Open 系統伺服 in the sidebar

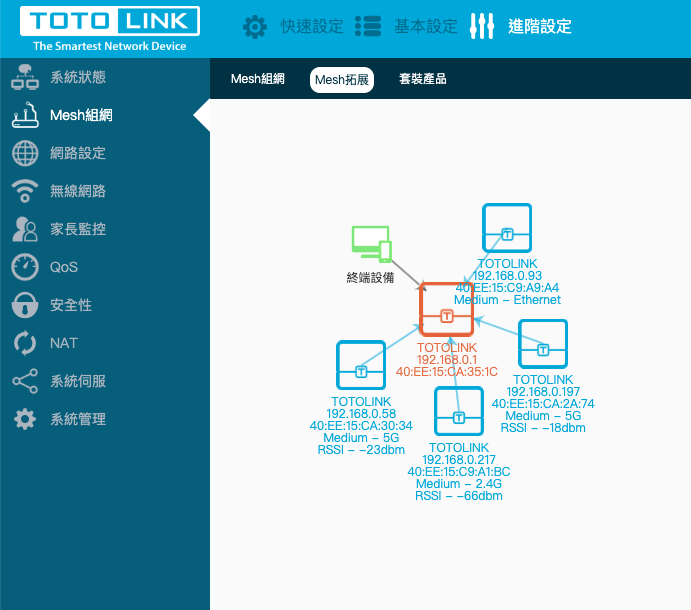pyautogui.click(x=78, y=381)
